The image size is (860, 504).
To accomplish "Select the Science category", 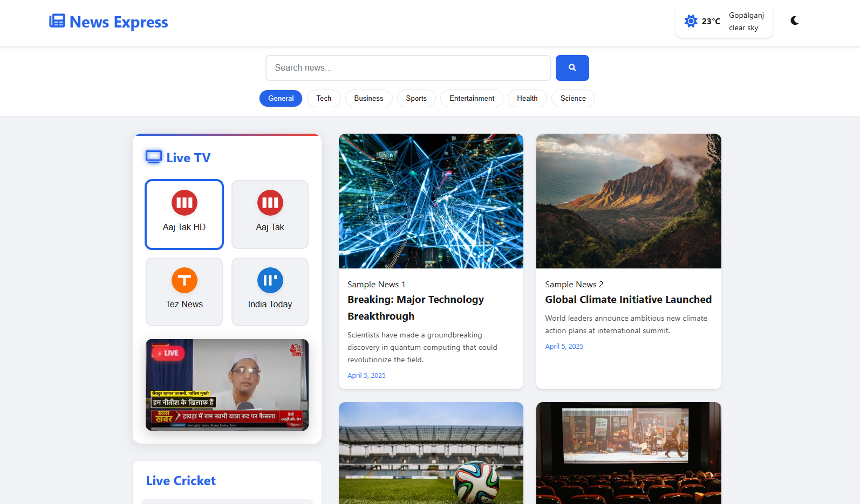I will (x=573, y=99).
